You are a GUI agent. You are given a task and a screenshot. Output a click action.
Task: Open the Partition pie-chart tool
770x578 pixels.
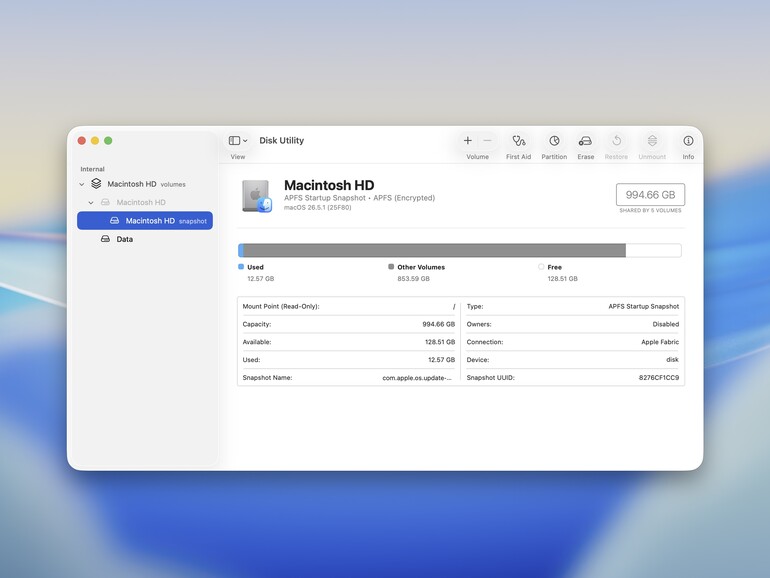coord(554,141)
